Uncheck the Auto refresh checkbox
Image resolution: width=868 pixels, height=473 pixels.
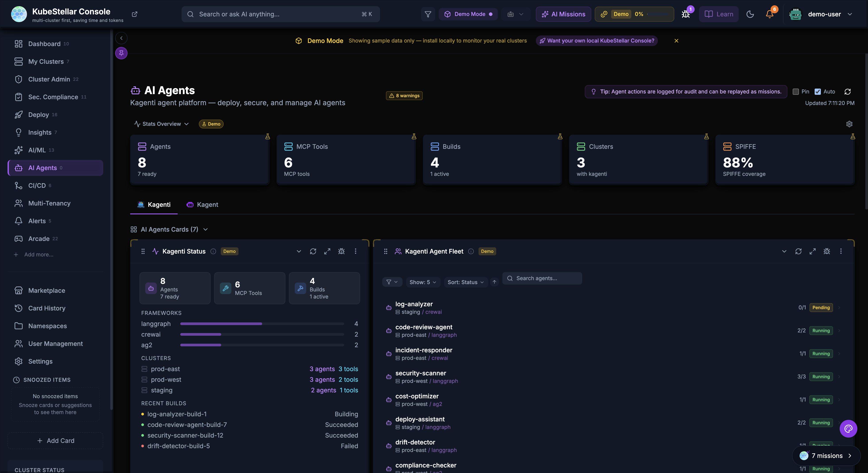[x=818, y=92]
